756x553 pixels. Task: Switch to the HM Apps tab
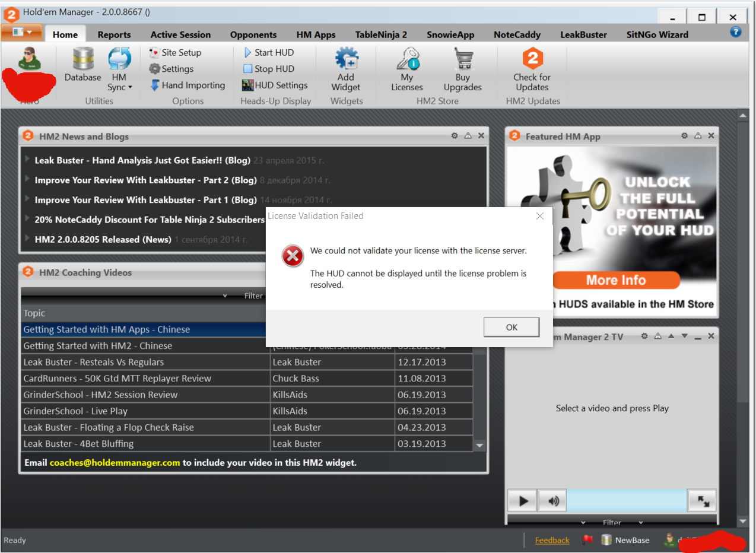pyautogui.click(x=316, y=34)
